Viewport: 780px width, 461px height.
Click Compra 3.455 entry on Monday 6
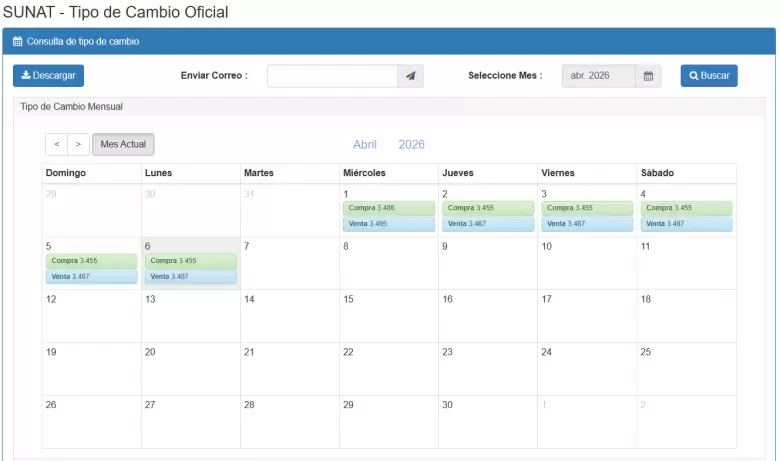[190, 261]
